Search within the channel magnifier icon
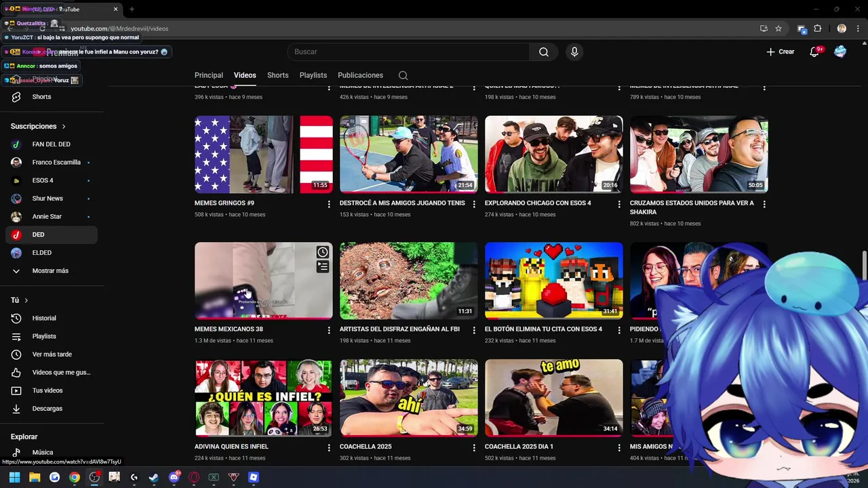The width and height of the screenshot is (868, 488). (x=403, y=75)
